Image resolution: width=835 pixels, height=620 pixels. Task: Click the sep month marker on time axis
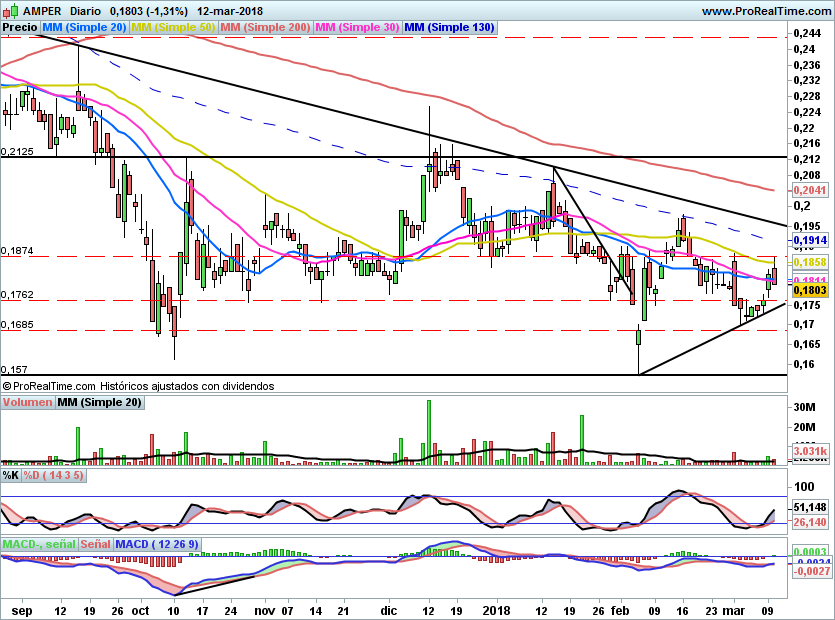[22, 611]
